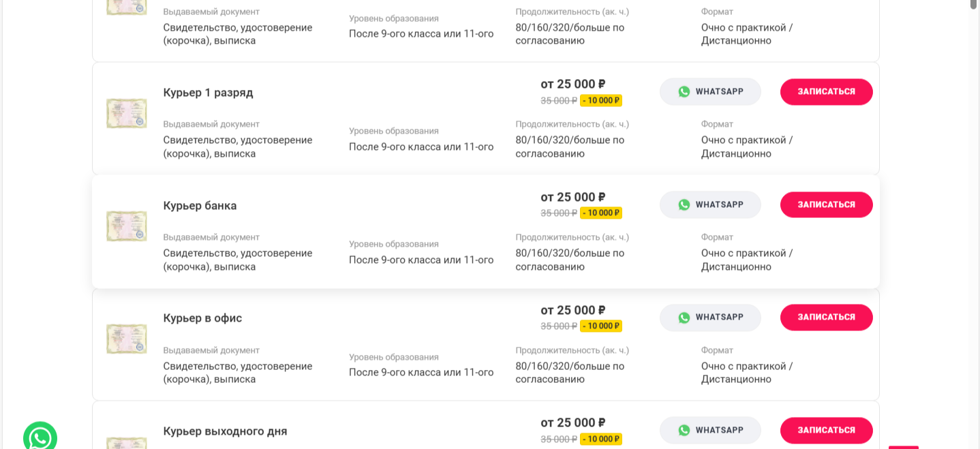Click certificate thumbnail for Курьер банка
Screen dimensions: 980x449
[127, 226]
